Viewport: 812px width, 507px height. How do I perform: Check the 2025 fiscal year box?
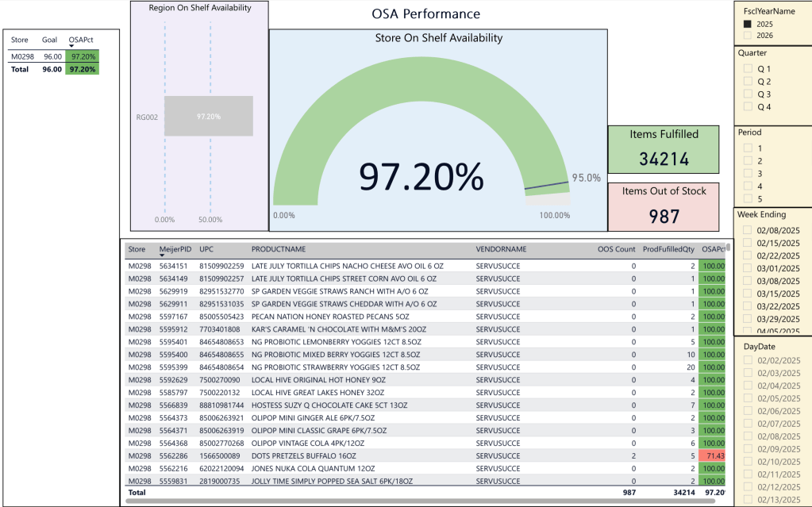[747, 24]
